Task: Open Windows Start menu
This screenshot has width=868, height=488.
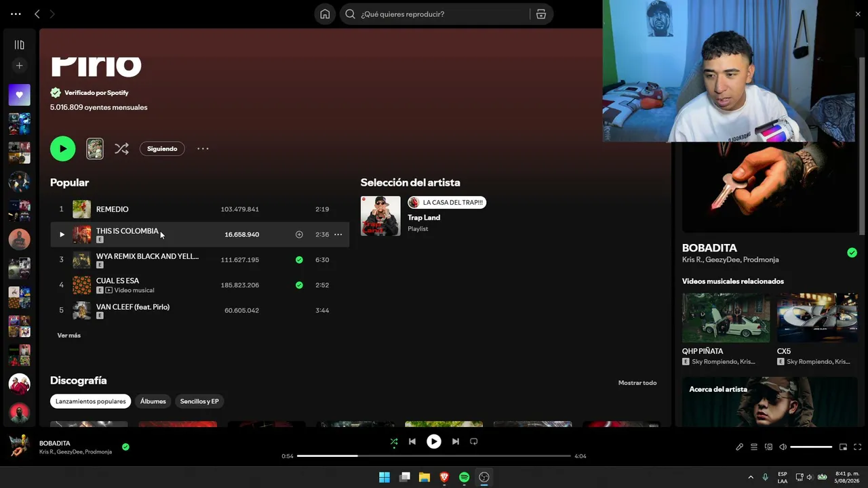Action: click(384, 477)
